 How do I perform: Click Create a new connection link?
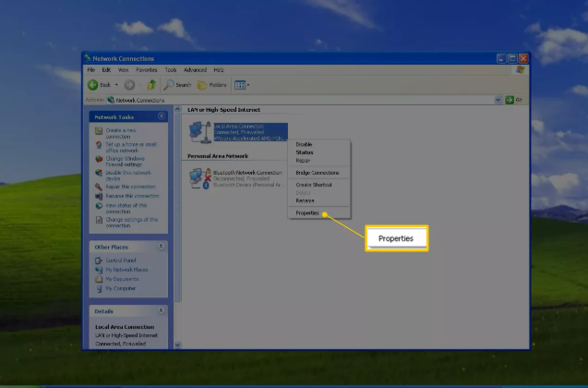pos(121,133)
